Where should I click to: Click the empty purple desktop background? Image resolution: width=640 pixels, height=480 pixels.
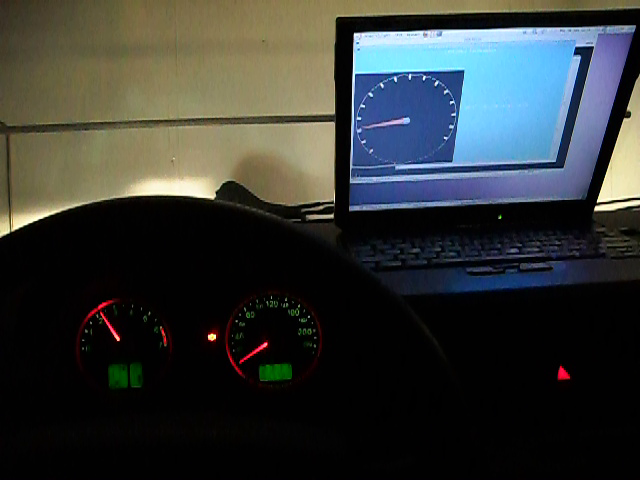click(600, 110)
